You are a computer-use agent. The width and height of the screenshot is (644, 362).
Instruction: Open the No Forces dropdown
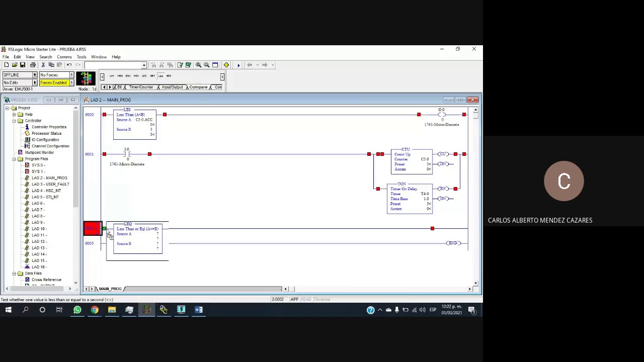[71, 75]
